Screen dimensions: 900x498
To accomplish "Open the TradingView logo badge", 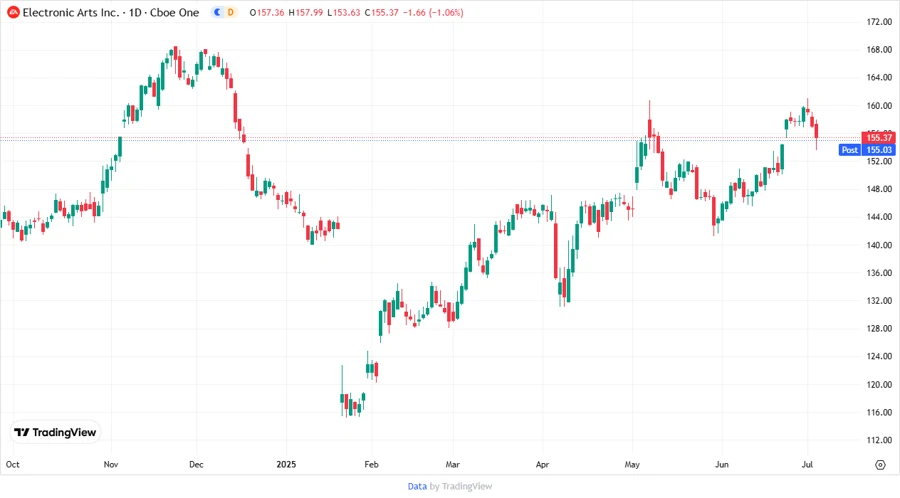I will point(55,432).
